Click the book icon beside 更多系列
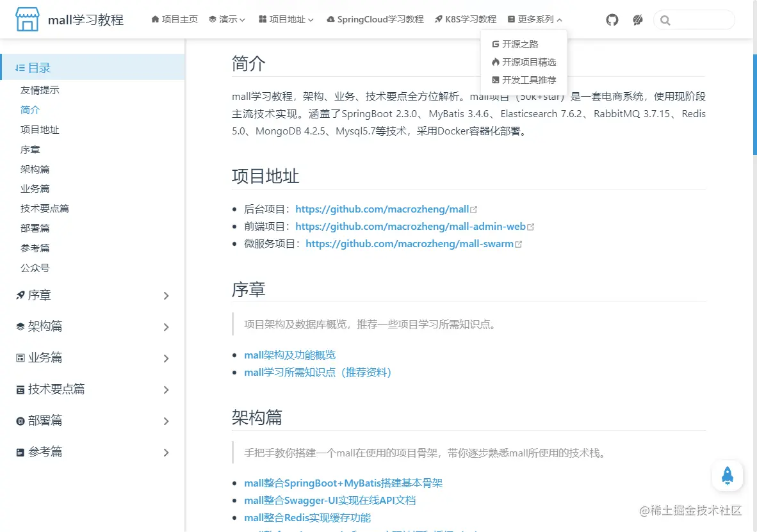Screen dimensions: 757x532 click(x=511, y=19)
